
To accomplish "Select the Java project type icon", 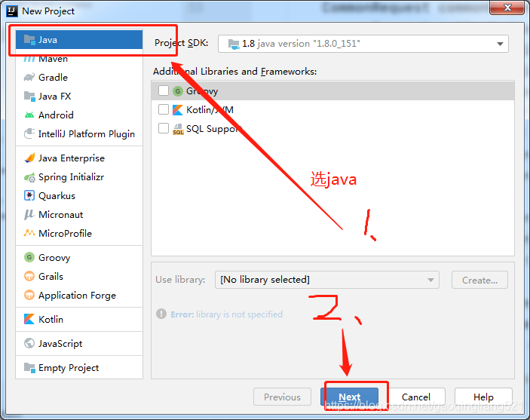I will (29, 40).
